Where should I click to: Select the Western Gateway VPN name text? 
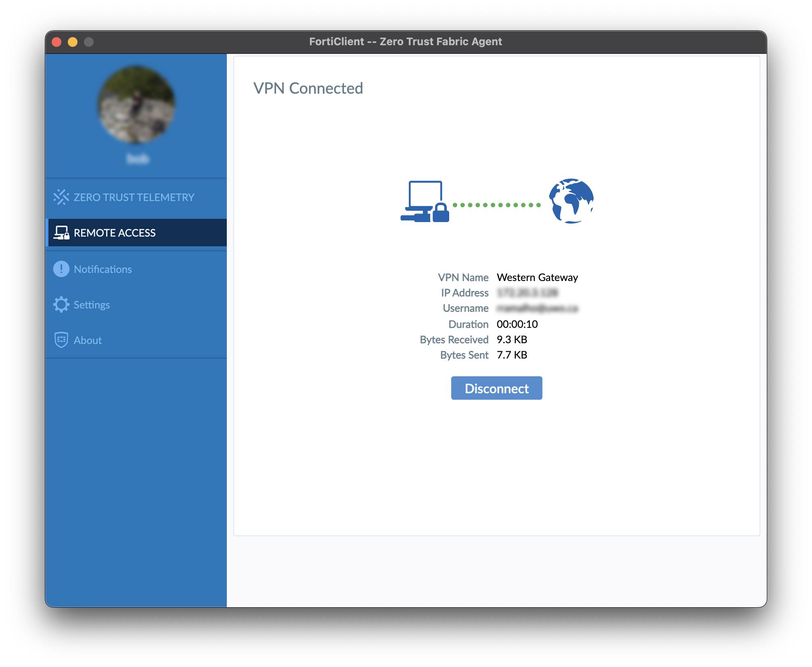537,277
